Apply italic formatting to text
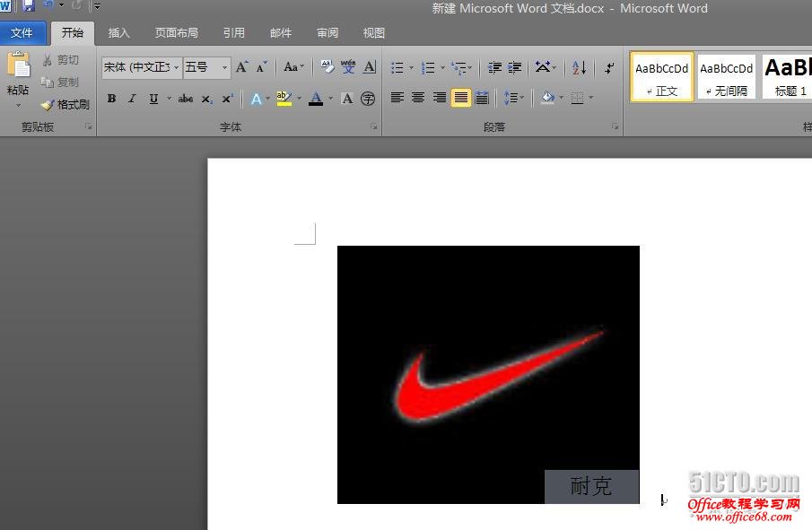The width and height of the screenshot is (812, 530). [132, 99]
